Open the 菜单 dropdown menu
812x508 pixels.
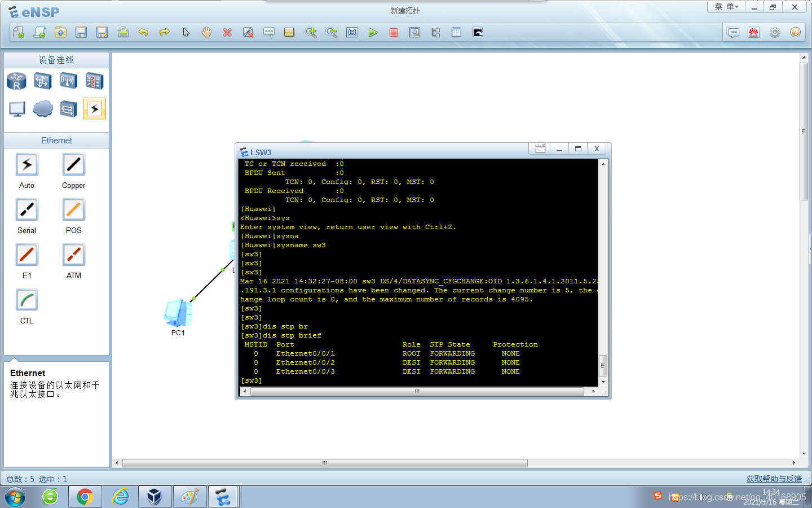point(726,7)
